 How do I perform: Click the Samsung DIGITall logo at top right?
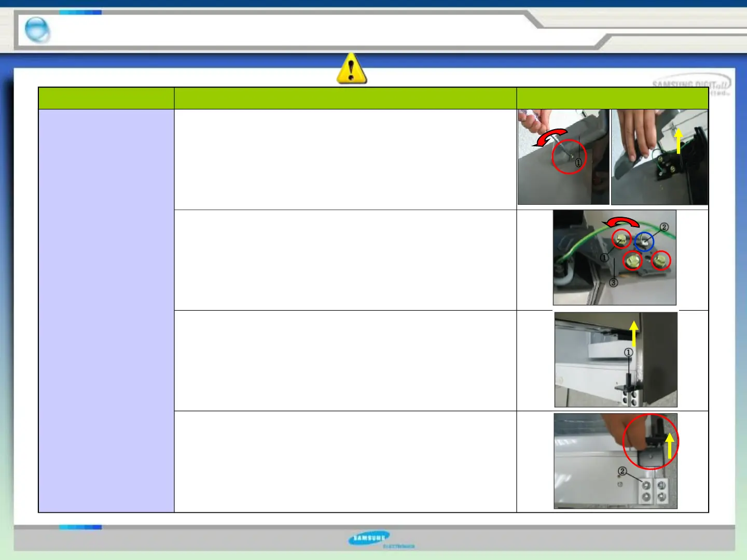pyautogui.click(x=691, y=86)
